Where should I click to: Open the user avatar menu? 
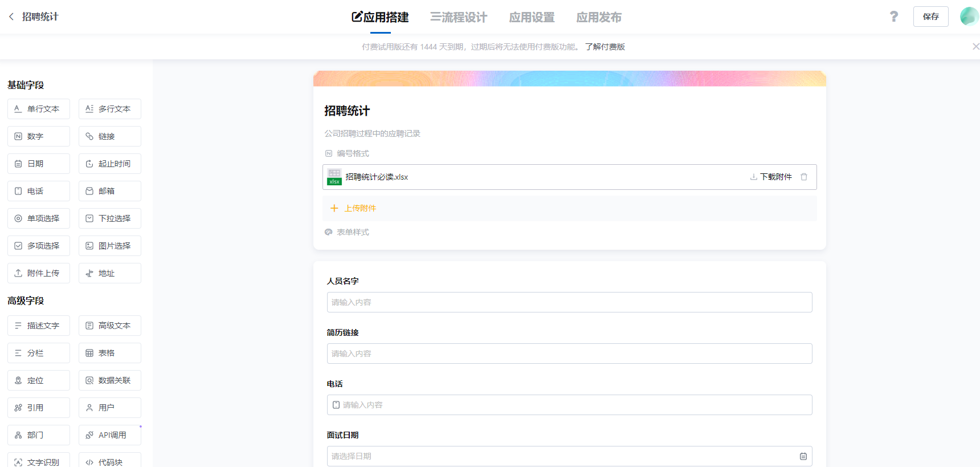tap(969, 17)
